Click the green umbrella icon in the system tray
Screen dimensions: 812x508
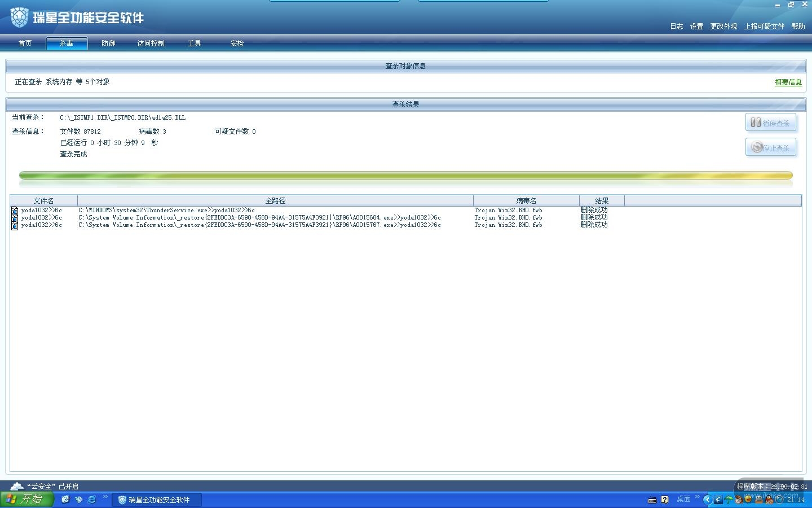pos(729,500)
